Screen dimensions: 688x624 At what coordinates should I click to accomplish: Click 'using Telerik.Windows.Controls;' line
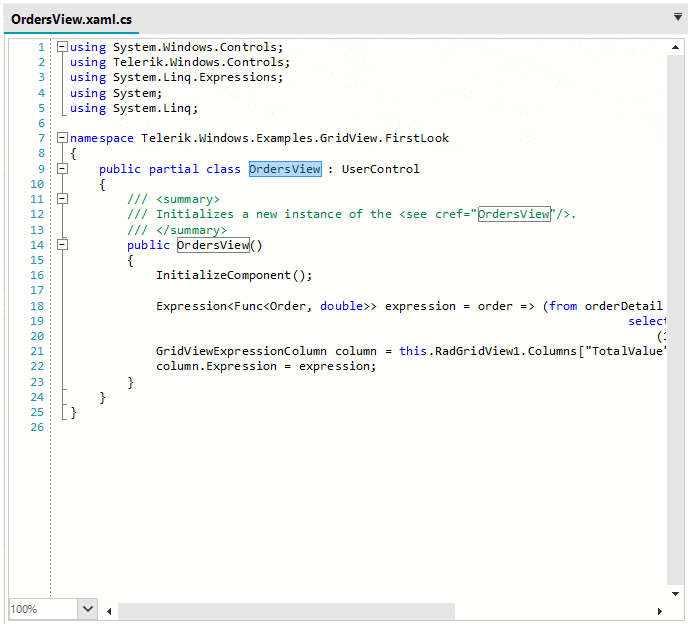(180, 62)
